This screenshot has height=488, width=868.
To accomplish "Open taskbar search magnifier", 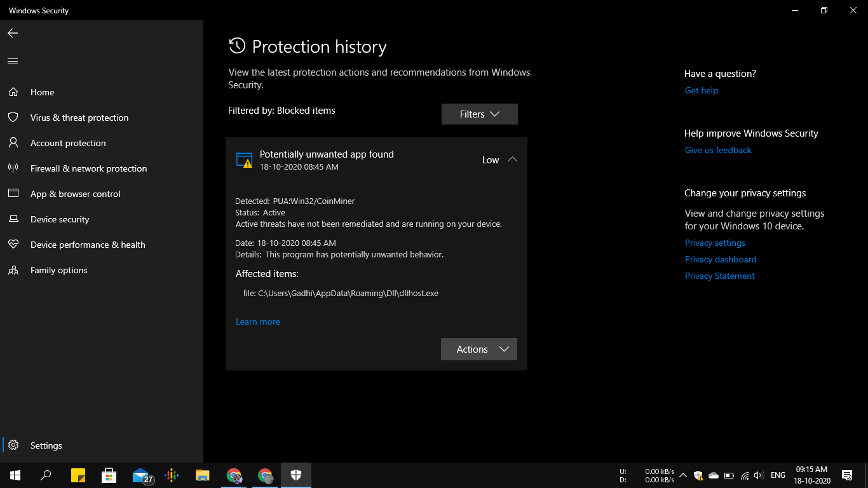I will [x=46, y=475].
